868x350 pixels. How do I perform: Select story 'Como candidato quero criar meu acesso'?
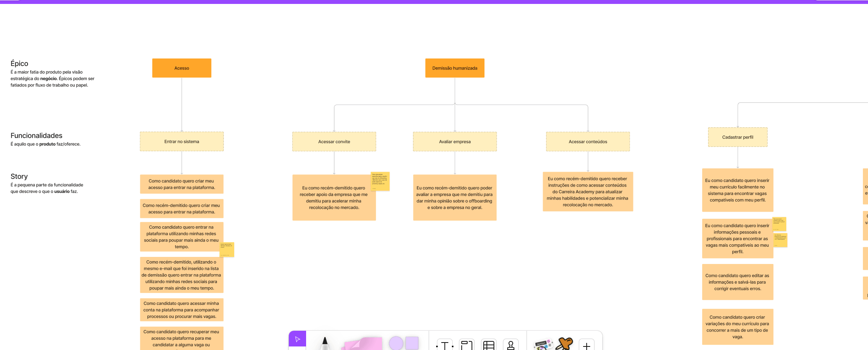tap(182, 184)
